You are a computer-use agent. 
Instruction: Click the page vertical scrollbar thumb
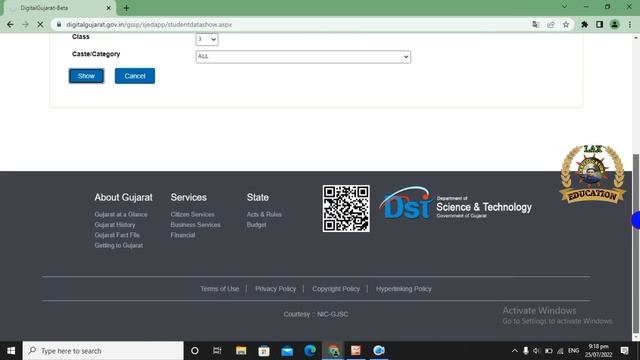pos(636,243)
